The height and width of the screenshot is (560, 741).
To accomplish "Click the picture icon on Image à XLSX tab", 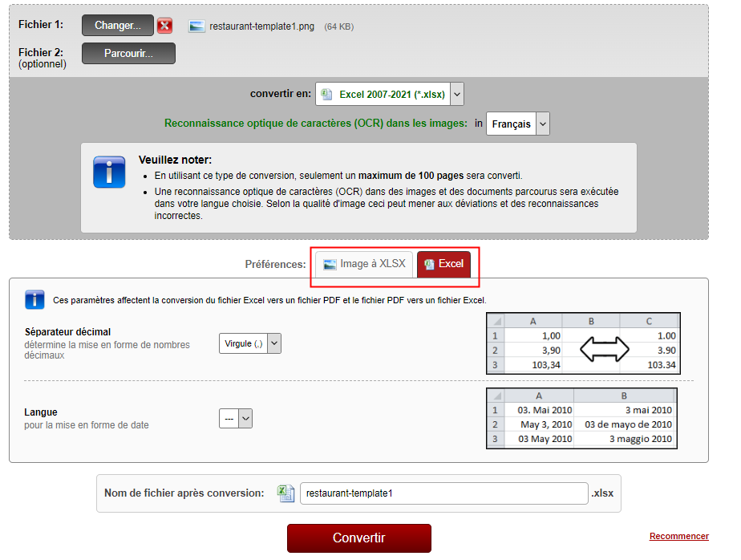I will [x=330, y=265].
